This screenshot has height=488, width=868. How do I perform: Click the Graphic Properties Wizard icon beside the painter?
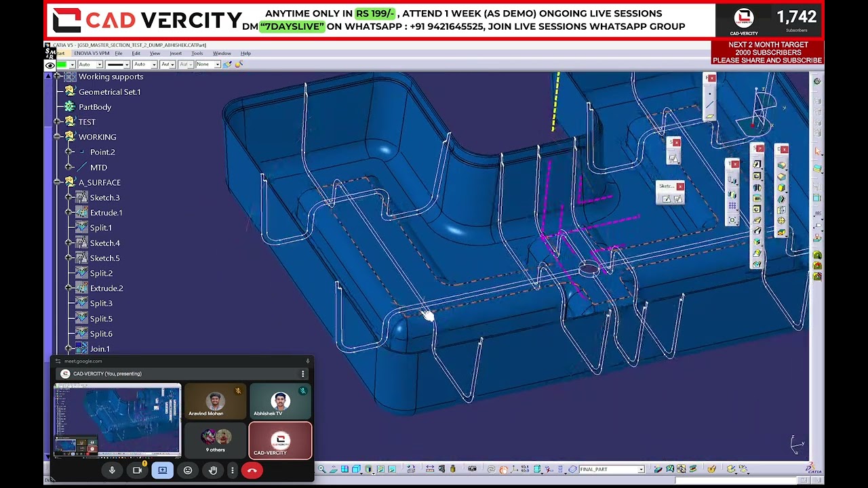coord(238,64)
